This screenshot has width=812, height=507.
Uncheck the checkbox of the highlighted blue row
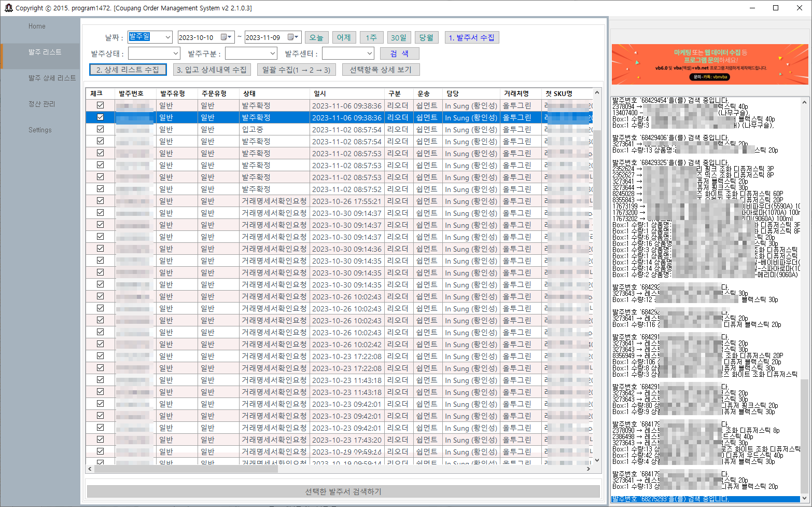(x=99, y=117)
